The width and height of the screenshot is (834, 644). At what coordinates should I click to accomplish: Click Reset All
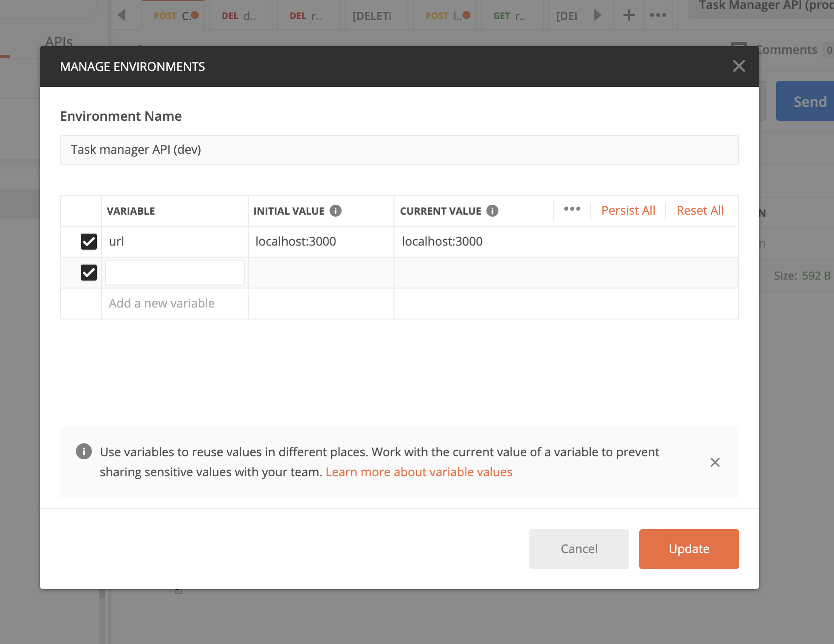point(700,211)
